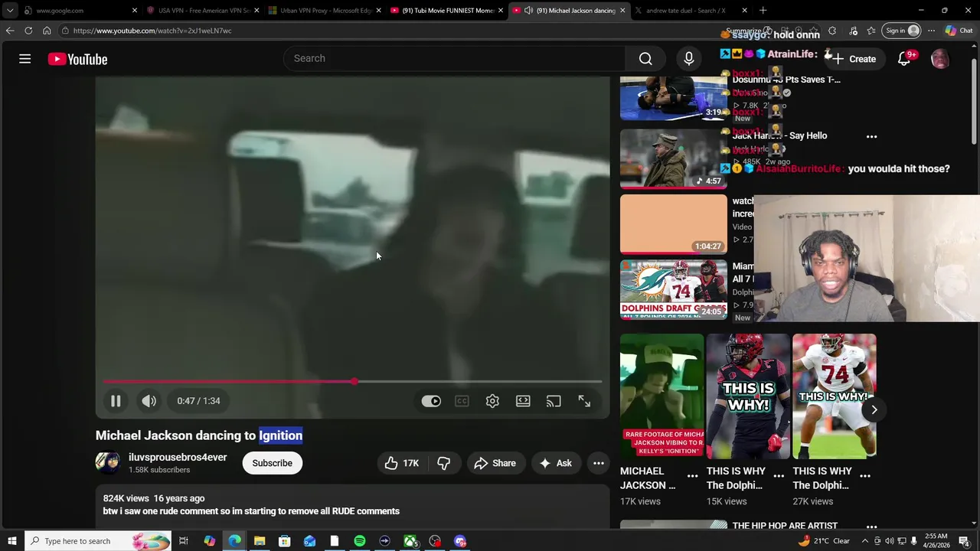The width and height of the screenshot is (980, 551).
Task: Open the Dolphins draft grades thumbnail
Action: 673,289
